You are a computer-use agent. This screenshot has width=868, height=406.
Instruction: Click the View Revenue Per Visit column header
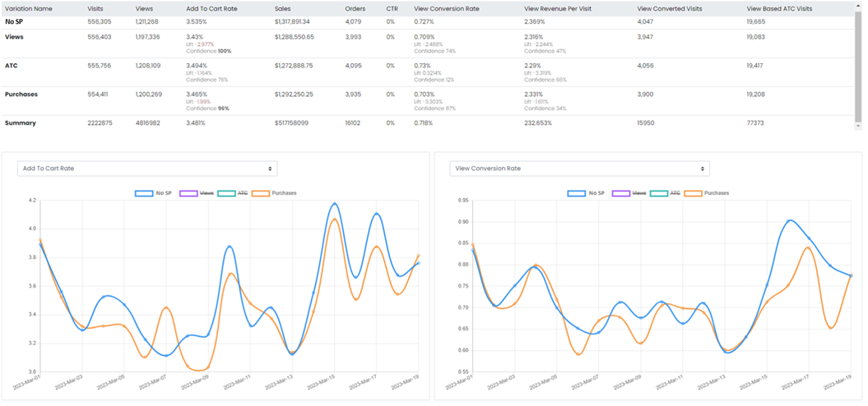click(556, 8)
